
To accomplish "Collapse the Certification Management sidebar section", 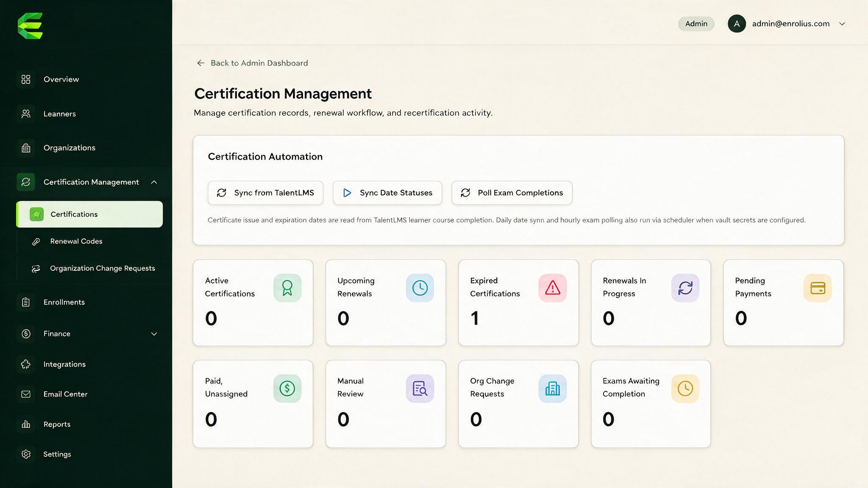I will click(x=154, y=182).
